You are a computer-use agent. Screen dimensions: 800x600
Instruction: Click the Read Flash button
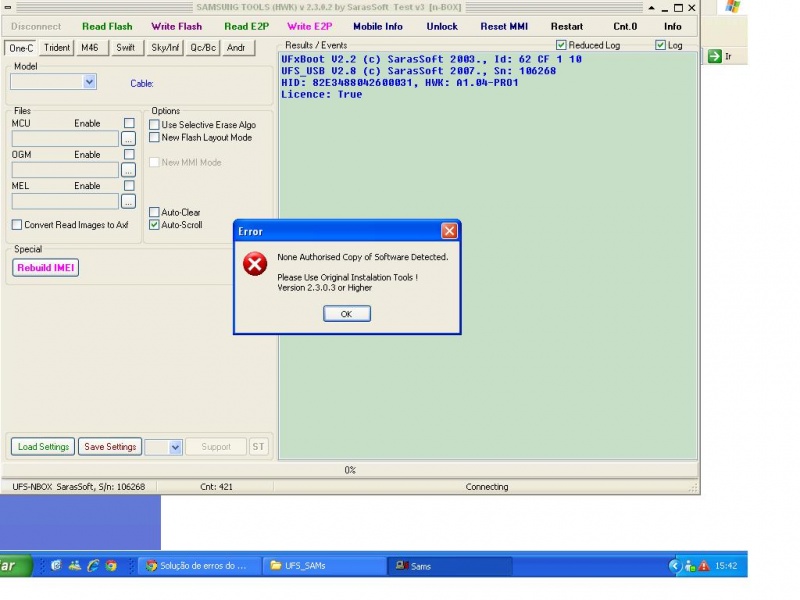click(x=107, y=27)
